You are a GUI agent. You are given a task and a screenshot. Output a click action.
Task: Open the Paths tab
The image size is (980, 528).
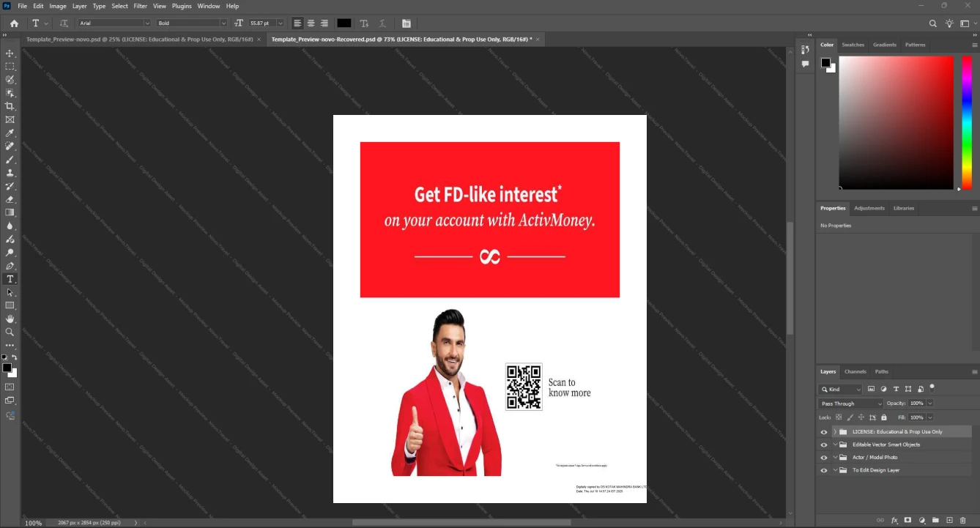pyautogui.click(x=882, y=371)
